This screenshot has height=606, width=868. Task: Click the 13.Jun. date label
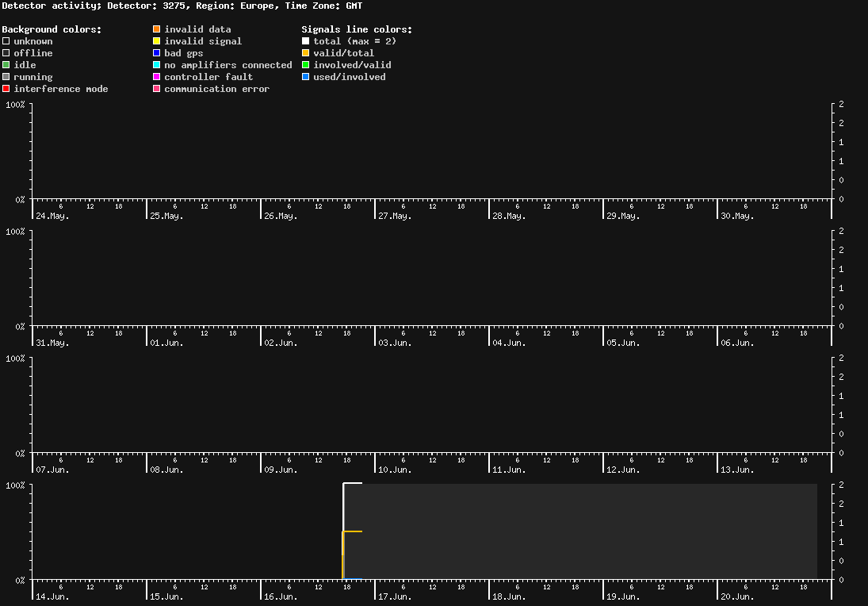click(737, 470)
